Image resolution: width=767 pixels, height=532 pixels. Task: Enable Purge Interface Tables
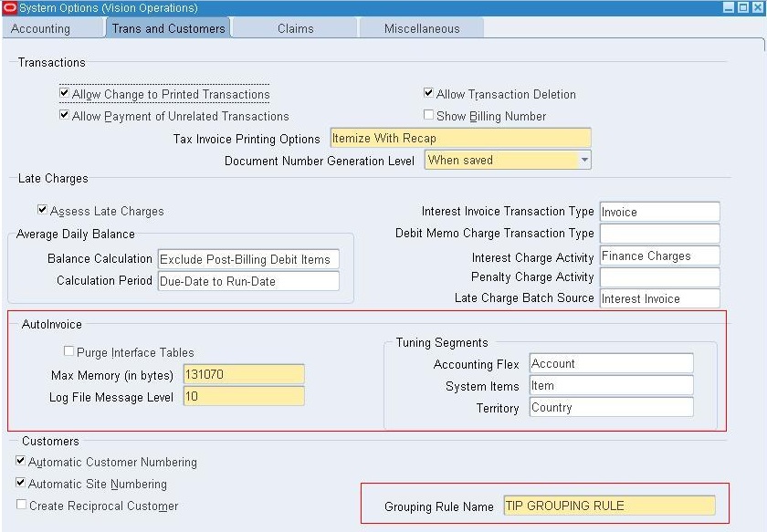pos(68,351)
